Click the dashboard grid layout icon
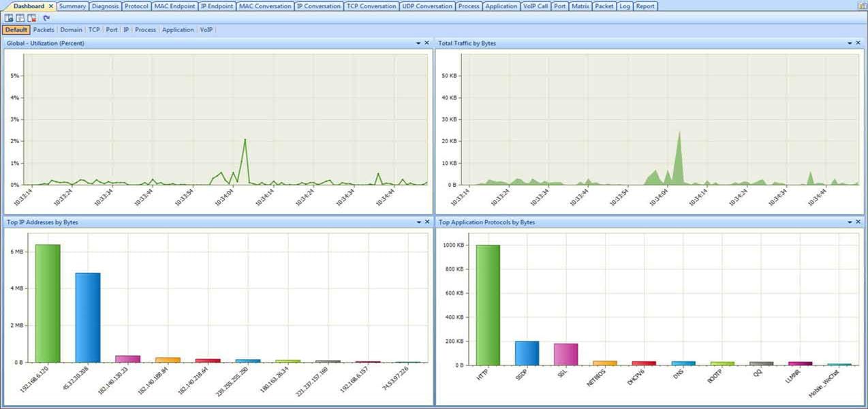 tap(20, 18)
